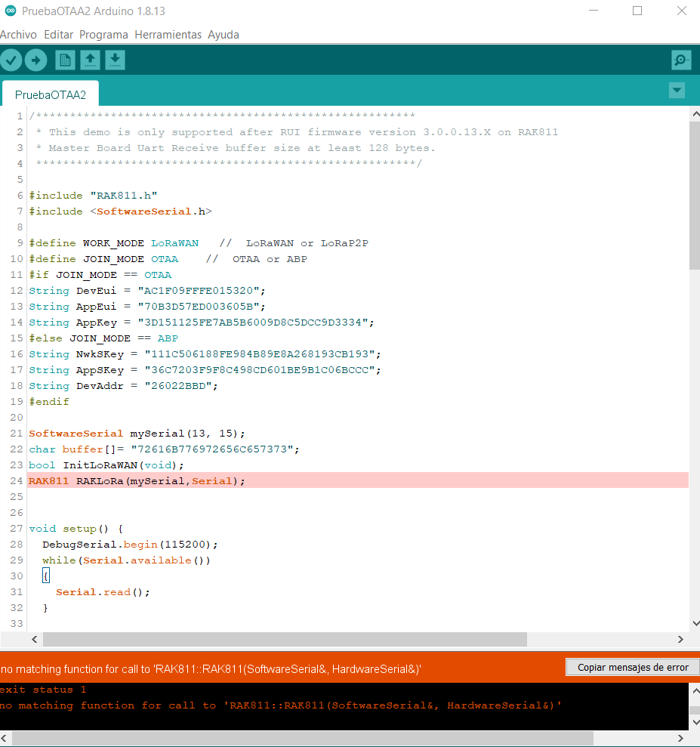Open the Herramientas menu

click(x=168, y=35)
